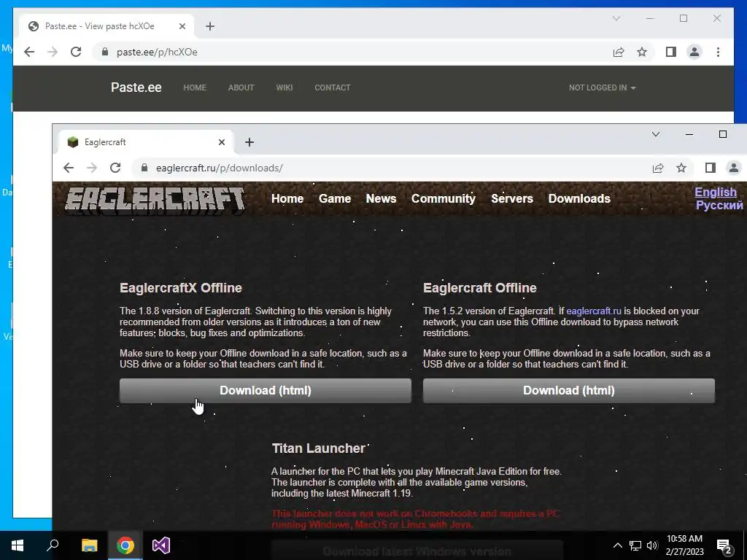Close the Paste.ee tab

182,26
